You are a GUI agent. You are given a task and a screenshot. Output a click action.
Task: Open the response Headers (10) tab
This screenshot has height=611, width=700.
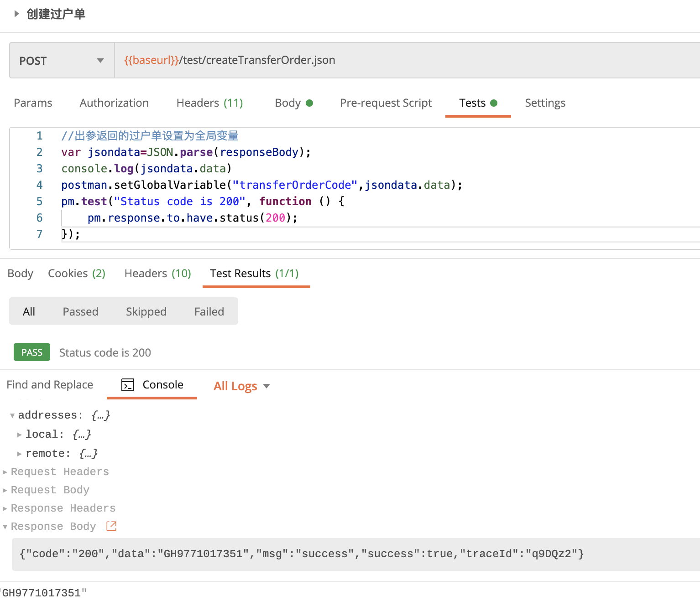click(157, 274)
